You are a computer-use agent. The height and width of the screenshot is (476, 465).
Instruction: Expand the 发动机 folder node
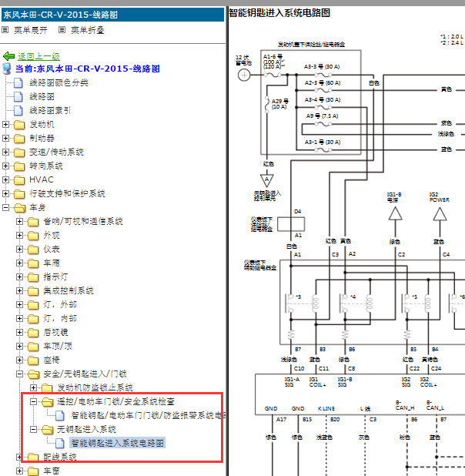[x=5, y=124]
